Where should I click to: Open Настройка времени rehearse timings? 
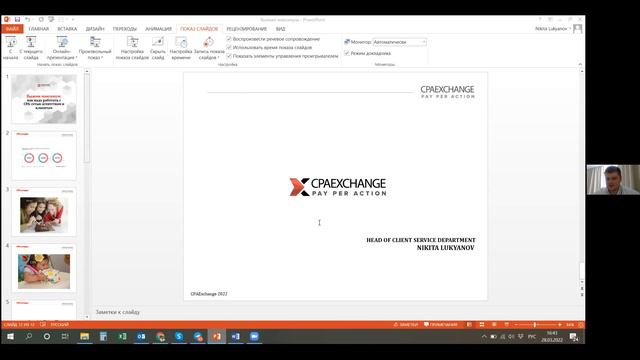181,48
